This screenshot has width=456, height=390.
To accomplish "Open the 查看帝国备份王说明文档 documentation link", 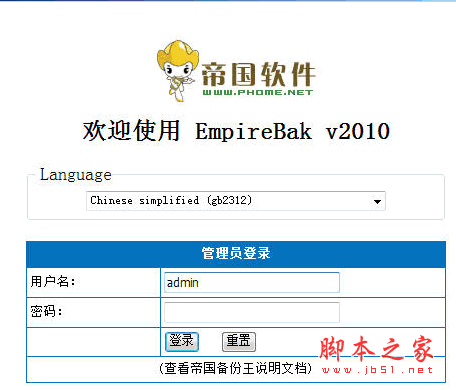I will 235,368.
